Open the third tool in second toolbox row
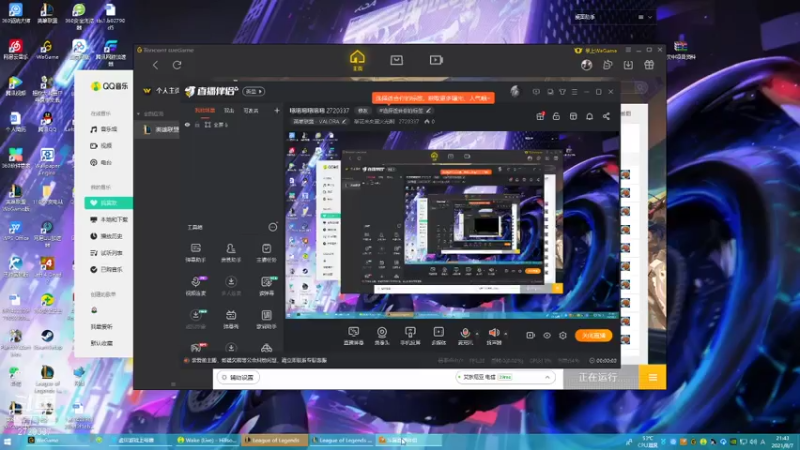 click(x=266, y=286)
